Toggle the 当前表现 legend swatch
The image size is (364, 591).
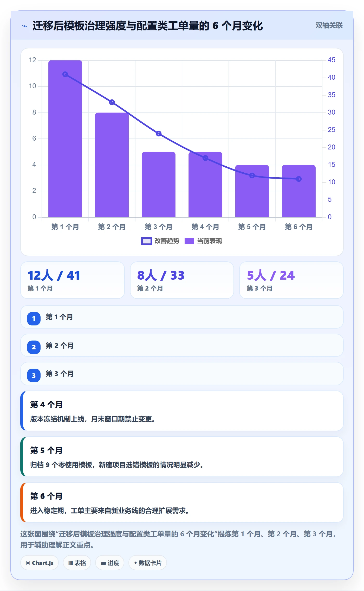189,241
